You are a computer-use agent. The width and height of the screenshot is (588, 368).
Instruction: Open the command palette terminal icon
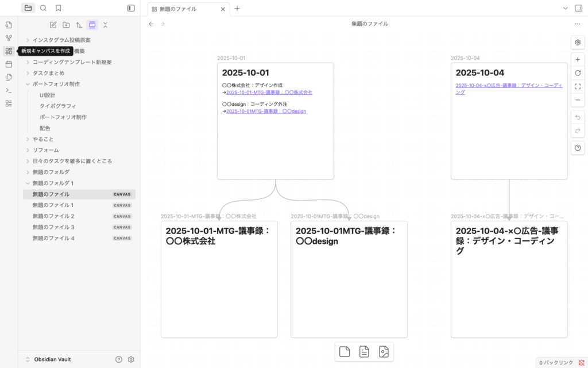tap(9, 90)
